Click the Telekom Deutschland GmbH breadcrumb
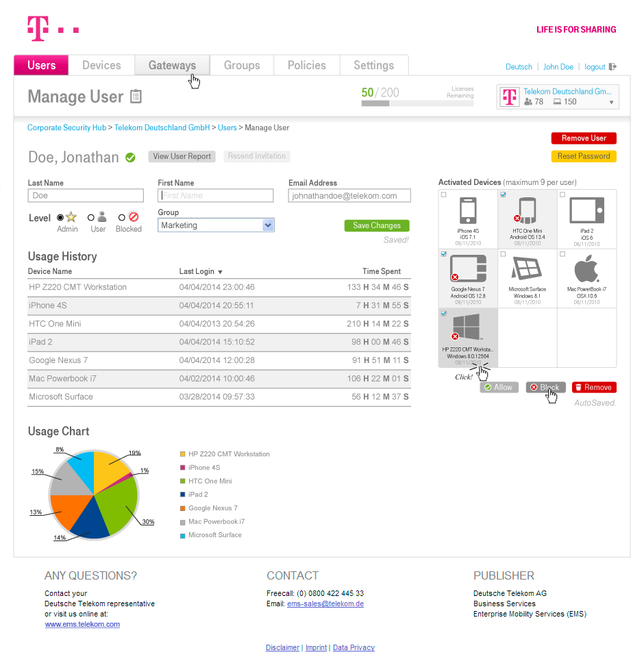 tap(162, 128)
